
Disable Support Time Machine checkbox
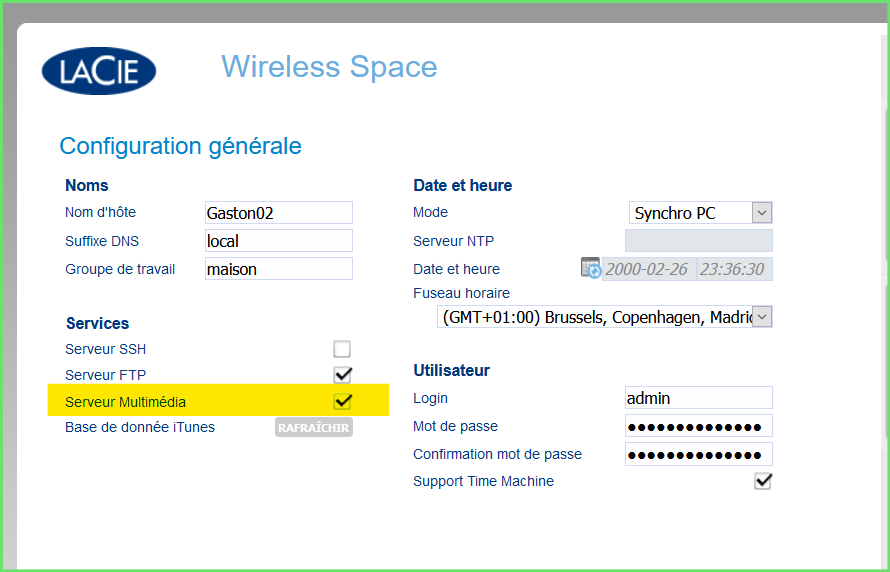[x=763, y=481]
